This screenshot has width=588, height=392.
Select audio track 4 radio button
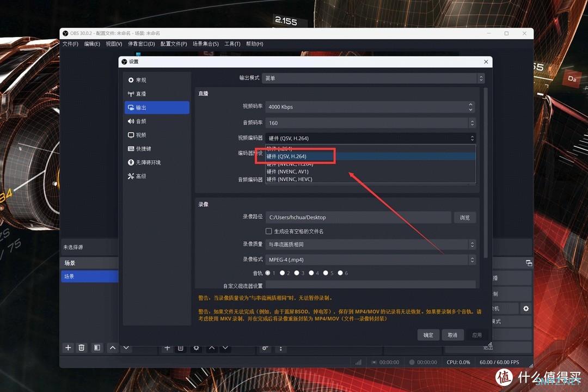(x=311, y=273)
